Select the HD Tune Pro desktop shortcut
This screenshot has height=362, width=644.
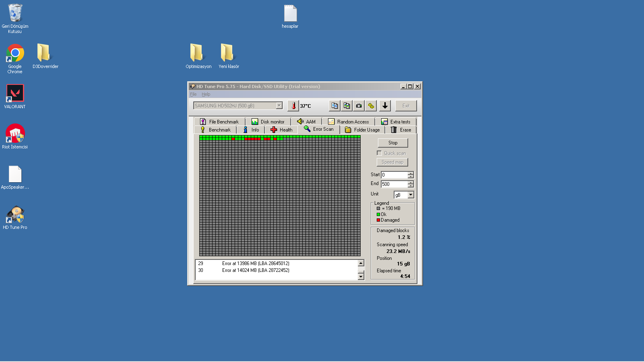pos(15,218)
